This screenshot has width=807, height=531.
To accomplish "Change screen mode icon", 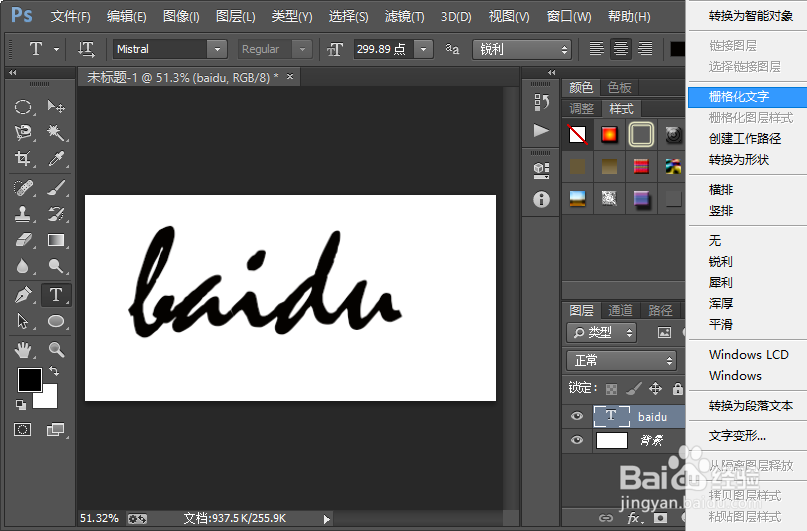I will pyautogui.click(x=56, y=430).
